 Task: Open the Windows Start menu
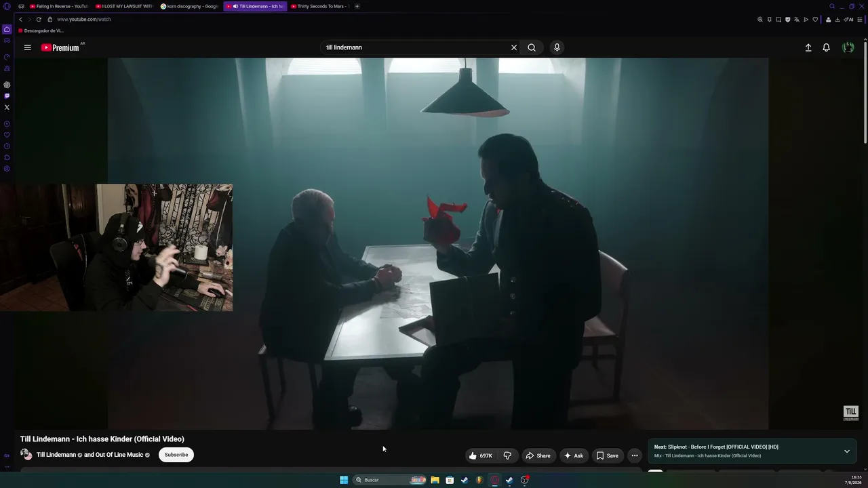pyautogui.click(x=344, y=480)
